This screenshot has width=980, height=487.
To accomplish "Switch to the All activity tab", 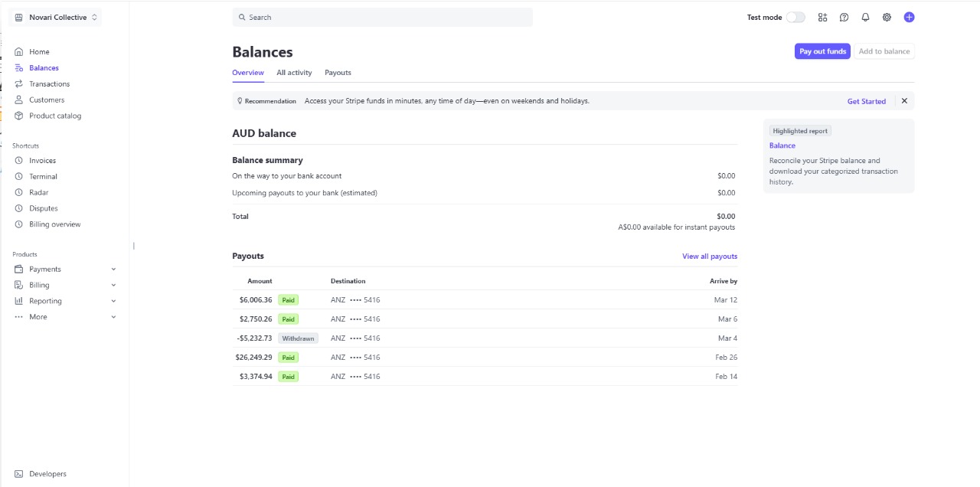I will 294,73.
